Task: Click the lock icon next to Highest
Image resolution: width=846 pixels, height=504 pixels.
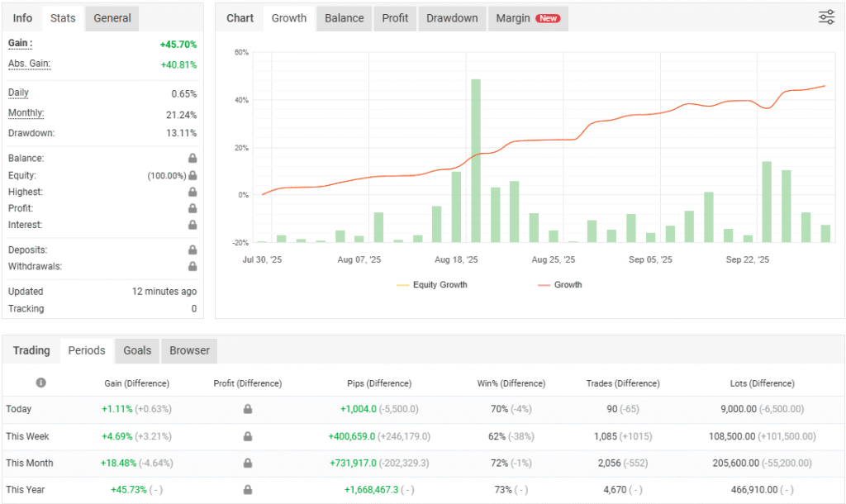Action: (x=192, y=192)
